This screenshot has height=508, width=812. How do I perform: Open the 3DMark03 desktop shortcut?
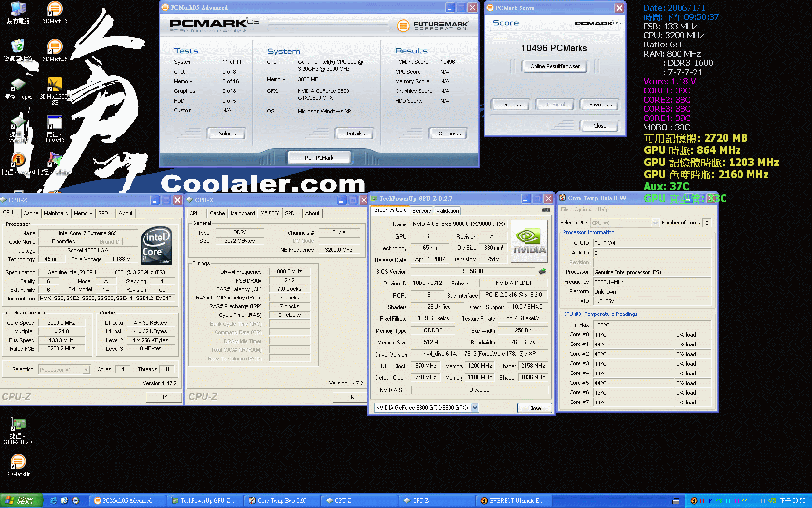[x=55, y=13]
